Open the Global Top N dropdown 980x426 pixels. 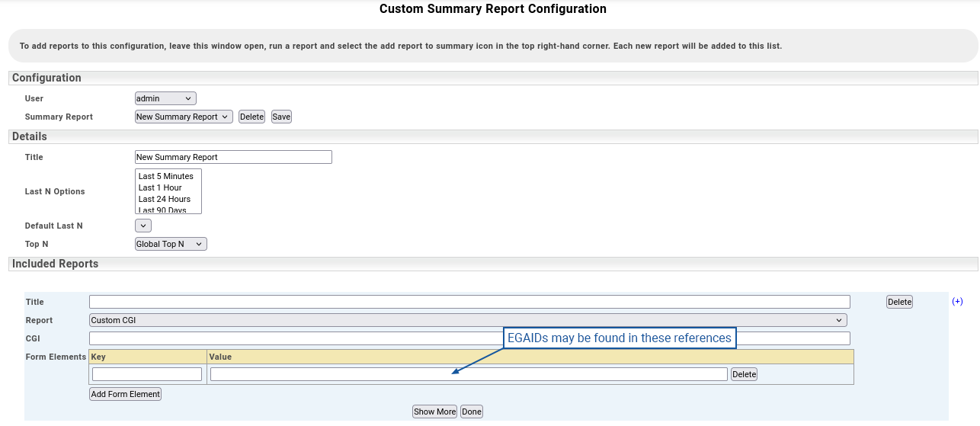pyautogui.click(x=171, y=244)
